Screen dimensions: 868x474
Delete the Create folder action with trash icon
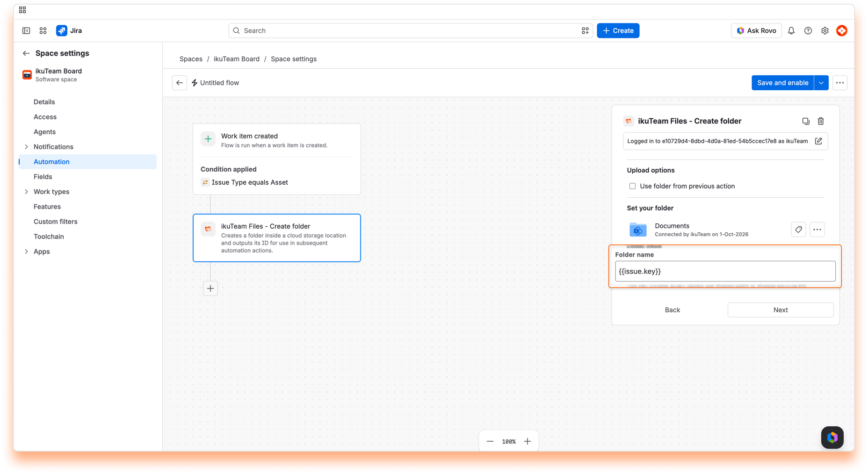(821, 121)
